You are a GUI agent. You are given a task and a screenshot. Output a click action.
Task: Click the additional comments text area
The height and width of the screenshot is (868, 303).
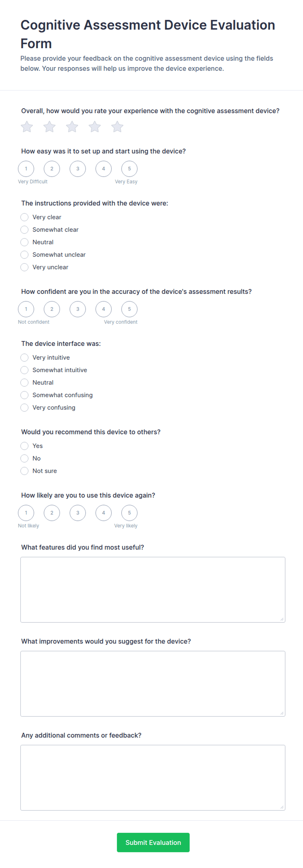pyautogui.click(x=153, y=778)
